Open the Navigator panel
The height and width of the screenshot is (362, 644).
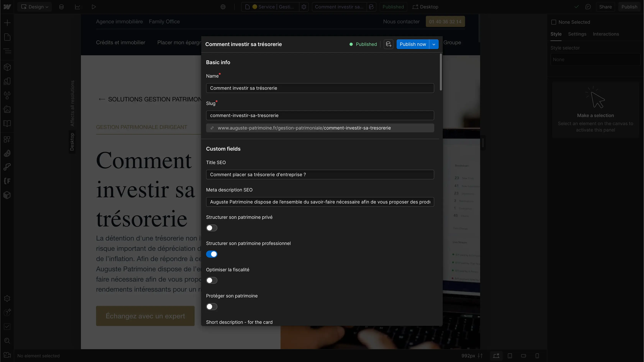[x=7, y=51]
